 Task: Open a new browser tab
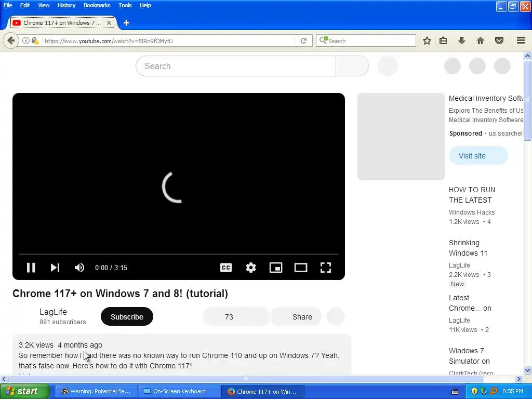tap(126, 23)
